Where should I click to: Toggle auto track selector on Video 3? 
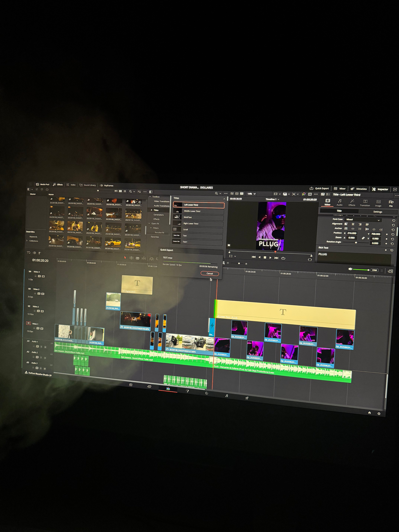click(x=39, y=294)
